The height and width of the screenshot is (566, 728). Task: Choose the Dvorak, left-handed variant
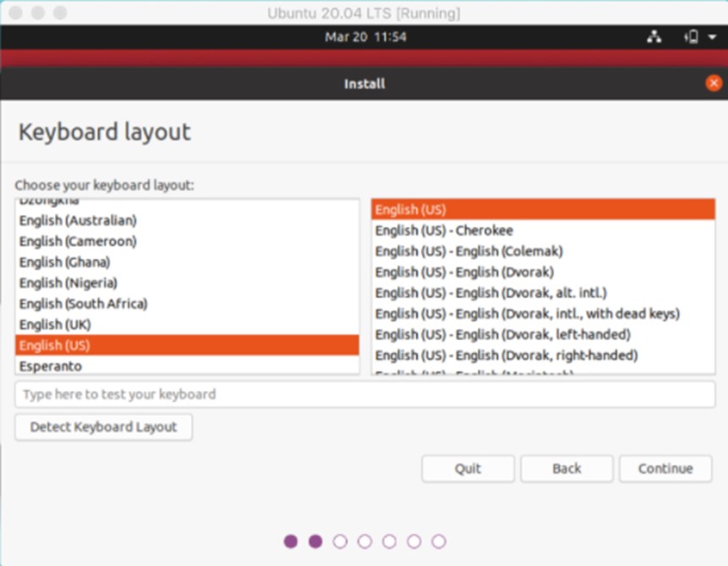(x=543, y=334)
